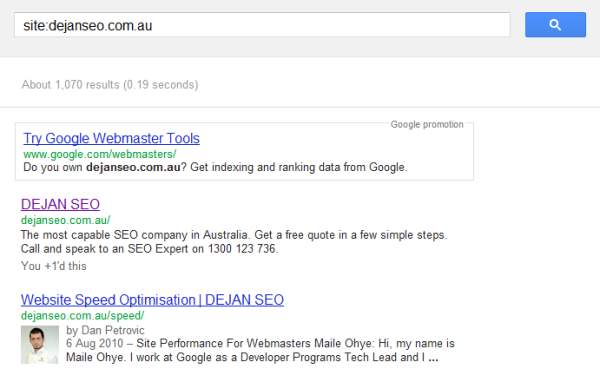Click the blue magnifier search button

click(555, 25)
